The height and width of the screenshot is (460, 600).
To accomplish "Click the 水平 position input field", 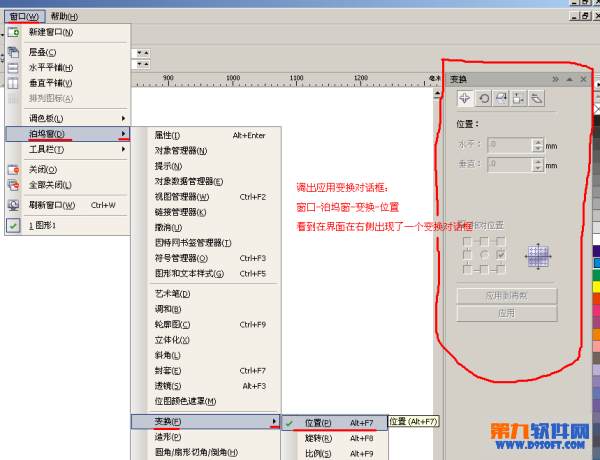I will pyautogui.click(x=510, y=145).
